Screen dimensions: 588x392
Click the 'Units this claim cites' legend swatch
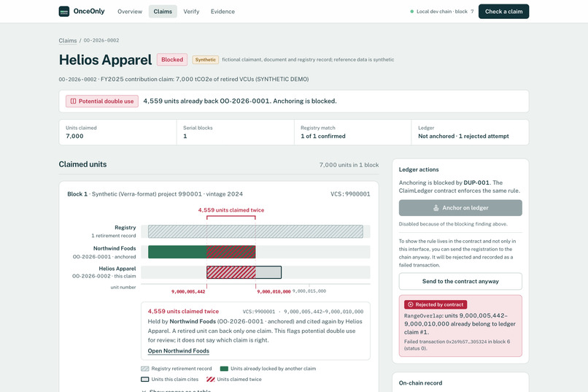144,380
